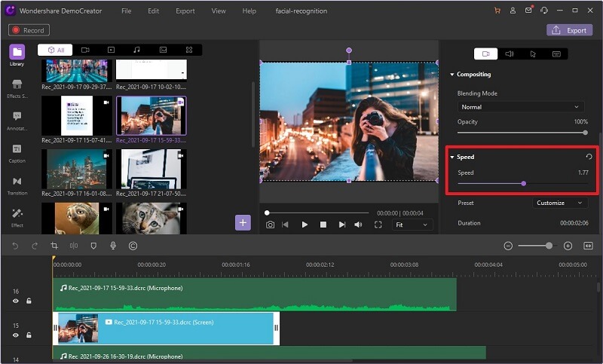
Task: Open the Preset Customize dropdown
Action: pyautogui.click(x=560, y=203)
